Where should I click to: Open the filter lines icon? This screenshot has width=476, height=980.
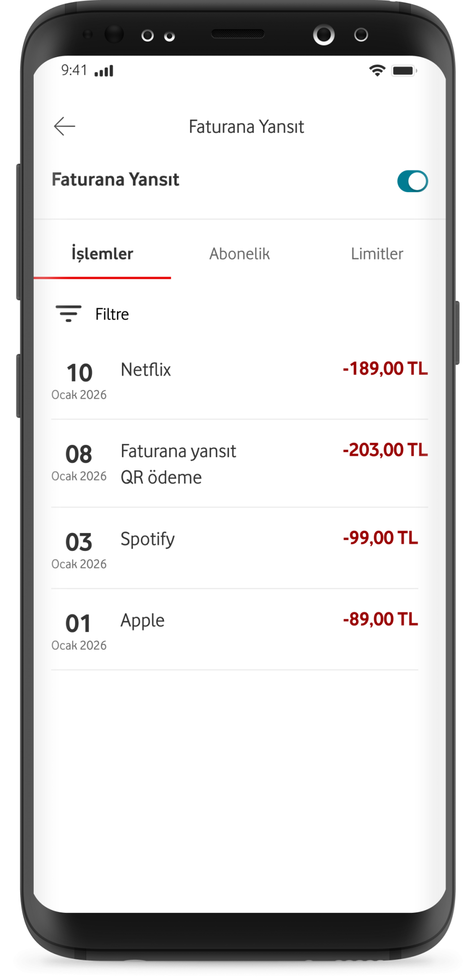[x=68, y=314]
